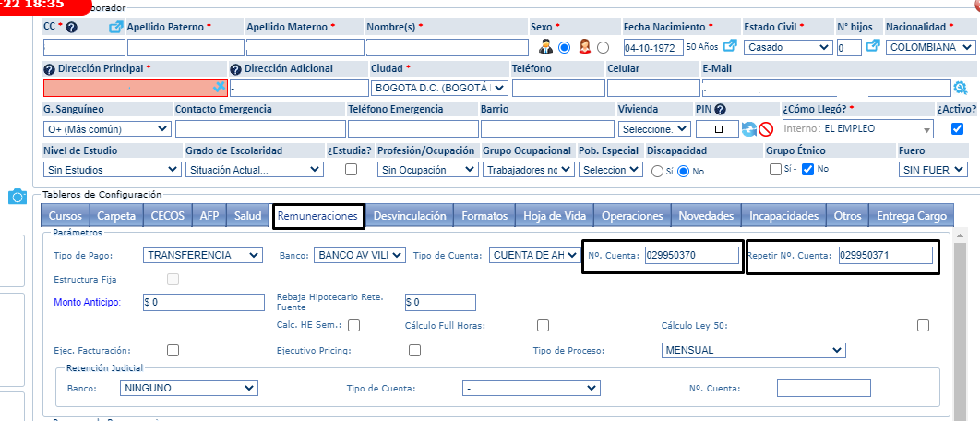Click the Monto Anticipo link
Screen dimensions: 980x421
pos(88,302)
